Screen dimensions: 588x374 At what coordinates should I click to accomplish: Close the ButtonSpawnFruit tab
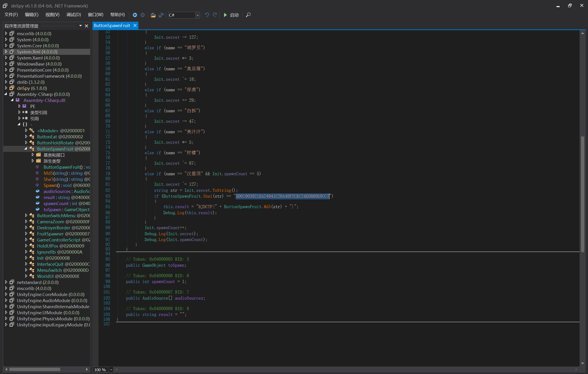(135, 25)
